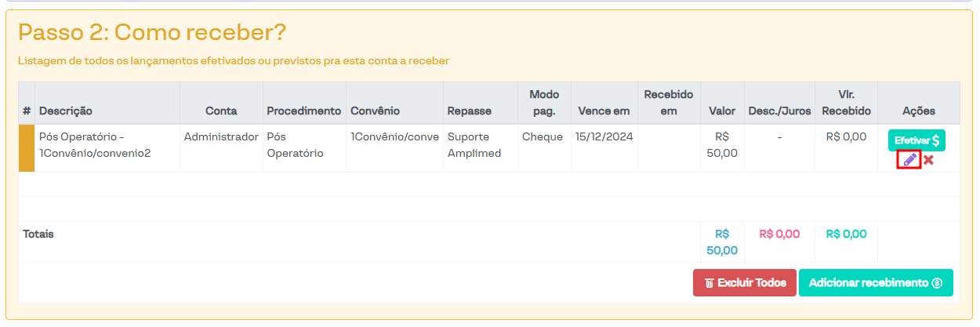
Task: Click the Suporte Amplimed repasse cell
Action: pyautogui.click(x=474, y=145)
